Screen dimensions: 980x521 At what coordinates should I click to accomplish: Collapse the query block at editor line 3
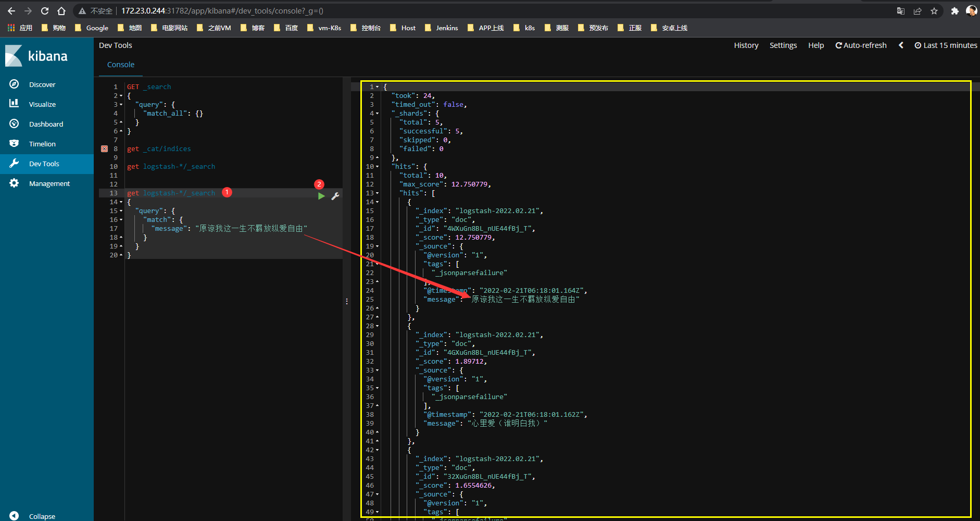121,105
